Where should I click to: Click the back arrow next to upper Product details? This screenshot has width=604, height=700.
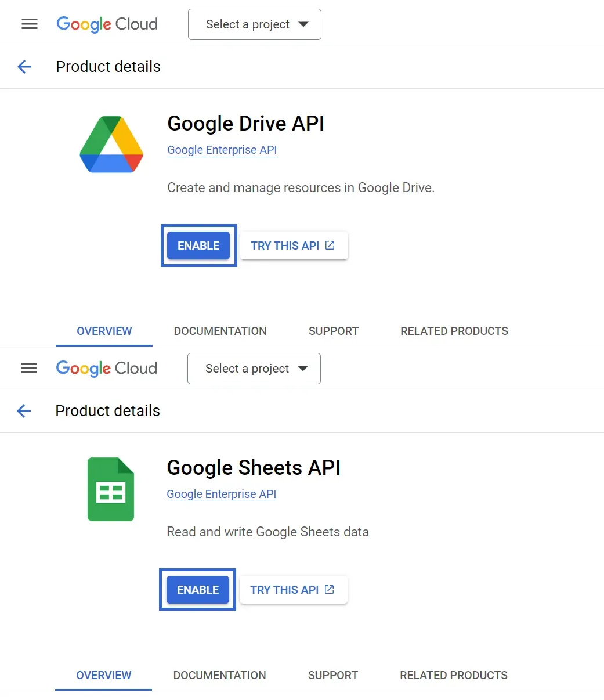tap(24, 66)
